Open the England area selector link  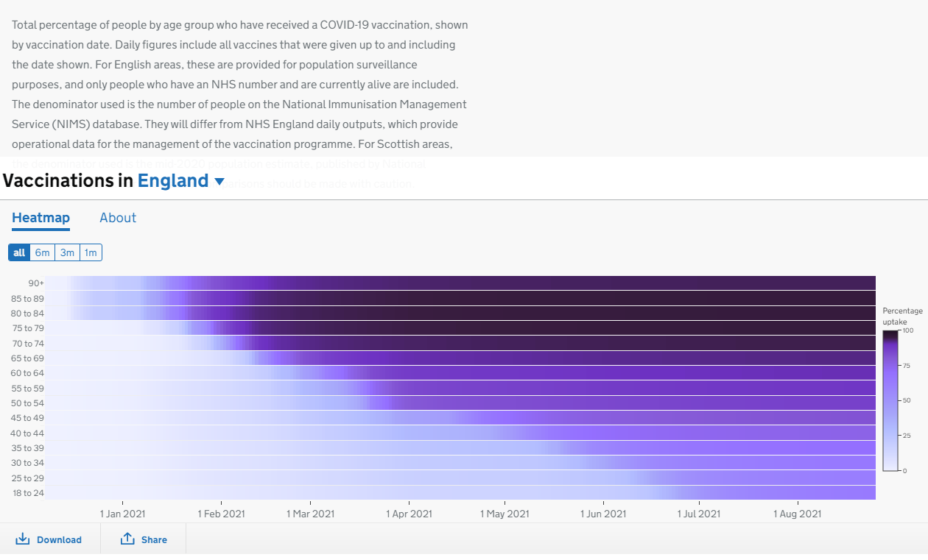tap(173, 181)
